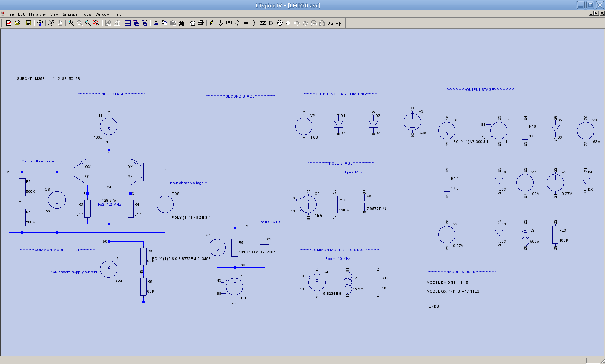Open the Window menu
Screen dimensions: 605x364
click(102, 14)
